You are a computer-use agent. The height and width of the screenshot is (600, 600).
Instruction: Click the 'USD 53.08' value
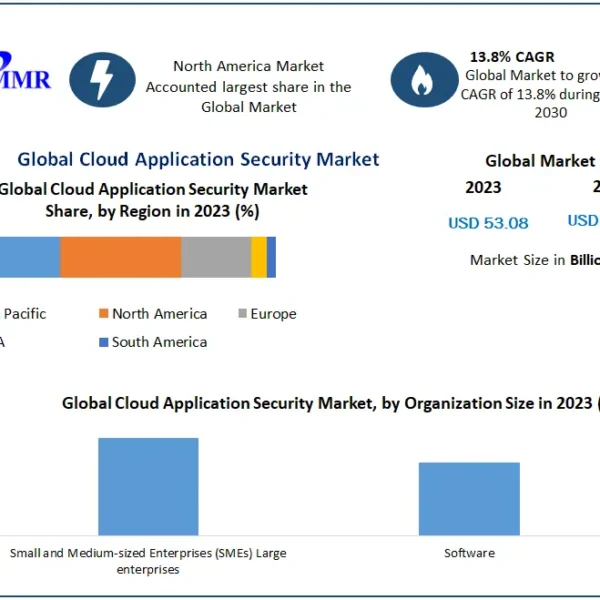(x=488, y=223)
